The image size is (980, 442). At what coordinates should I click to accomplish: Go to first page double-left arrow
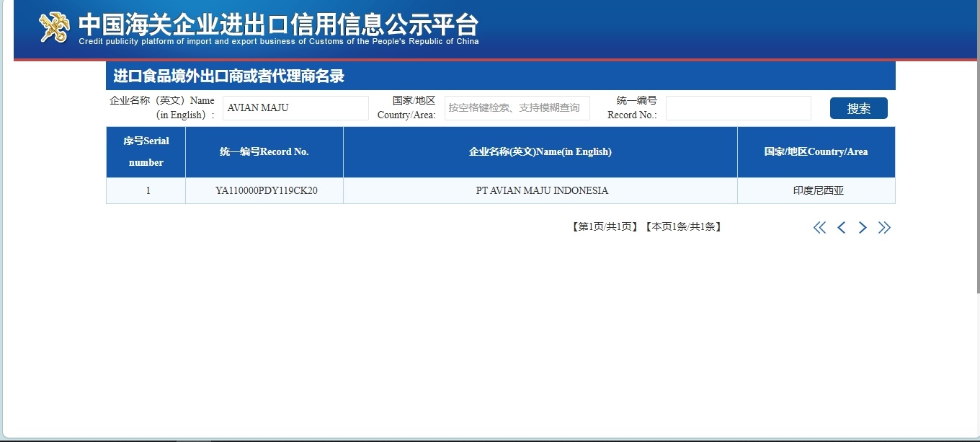pos(819,228)
